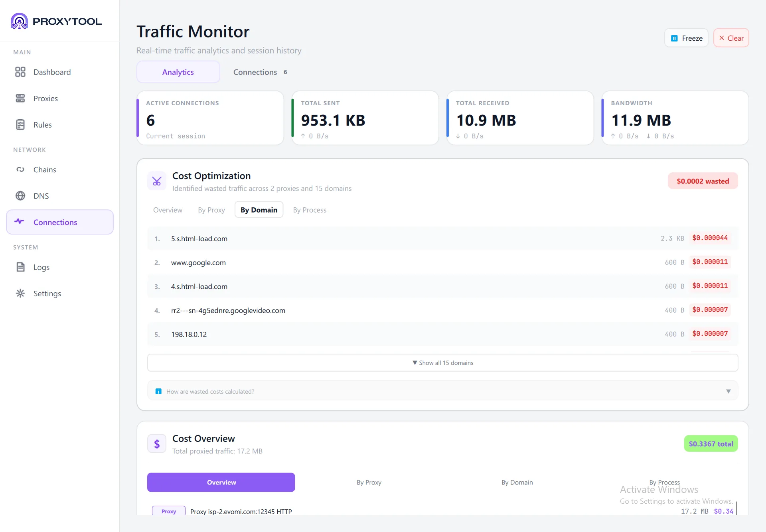Open the Logs page
This screenshot has height=532, width=766.
pos(60,267)
